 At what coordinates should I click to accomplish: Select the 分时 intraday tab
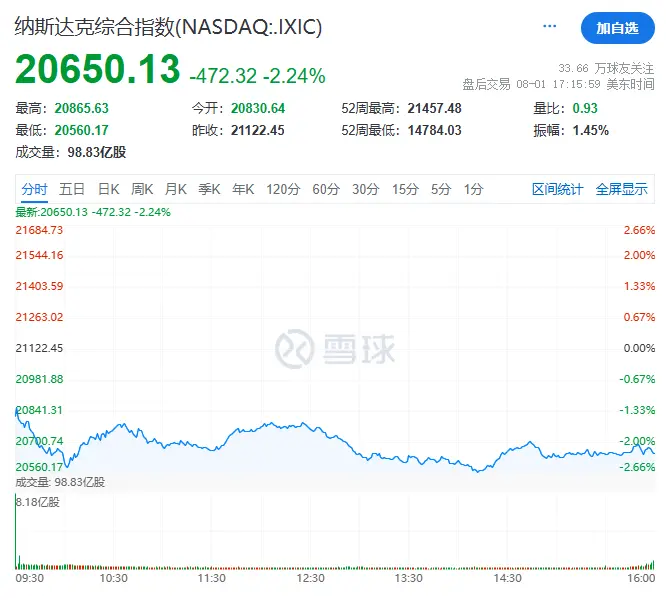pyautogui.click(x=34, y=189)
